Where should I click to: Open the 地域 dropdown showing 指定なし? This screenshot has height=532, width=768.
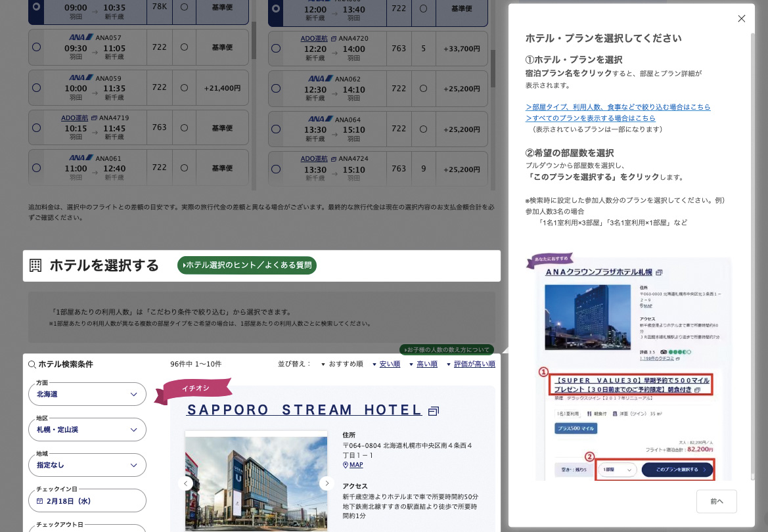point(87,464)
